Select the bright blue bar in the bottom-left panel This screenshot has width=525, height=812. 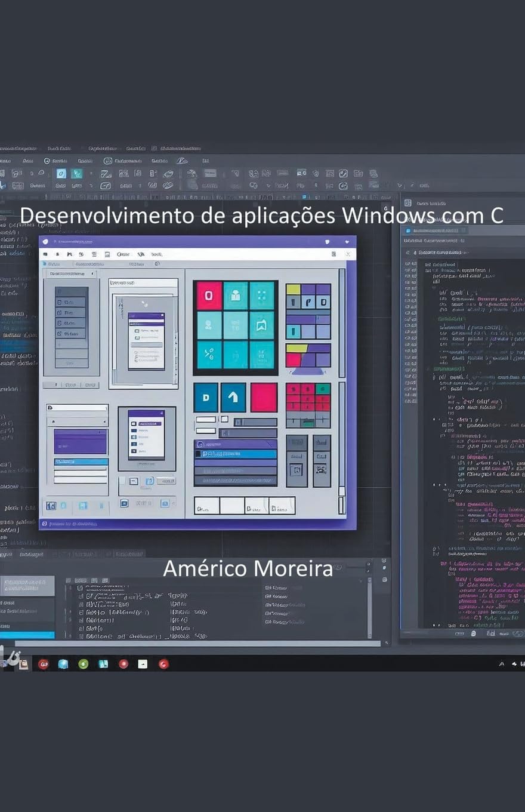(x=27, y=635)
